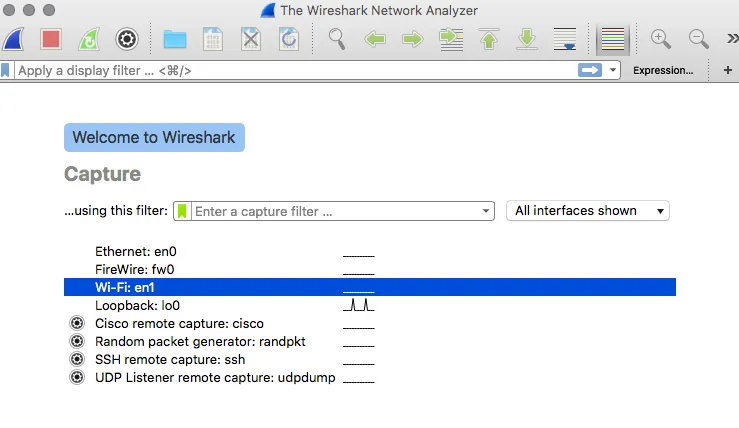The image size is (739, 428).
Task: Click the capture filter input field
Action: coord(335,211)
